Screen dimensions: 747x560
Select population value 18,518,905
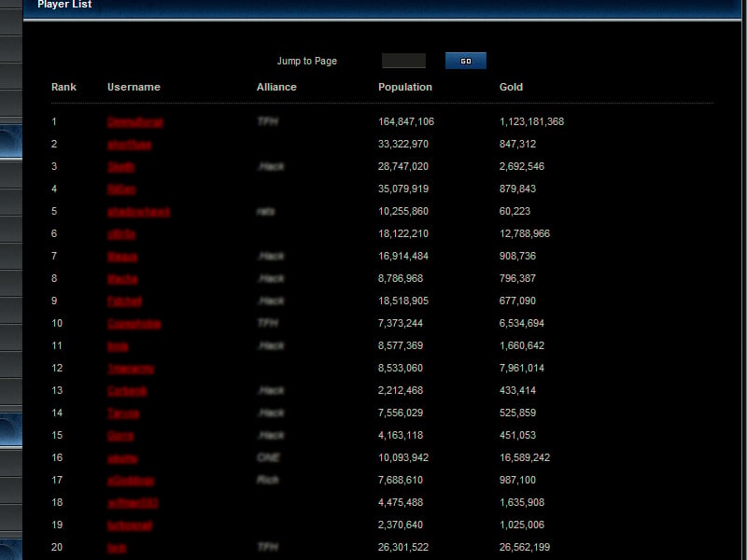(x=403, y=301)
